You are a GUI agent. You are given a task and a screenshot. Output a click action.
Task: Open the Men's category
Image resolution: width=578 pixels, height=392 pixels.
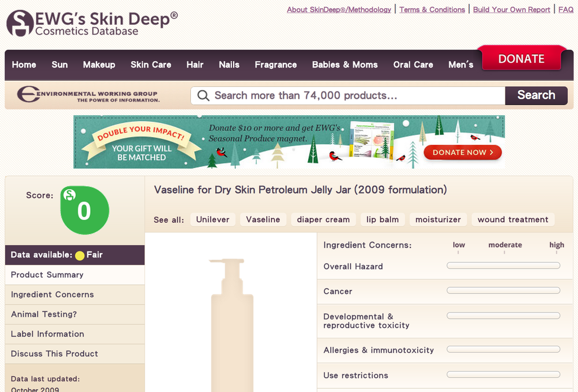[x=461, y=65]
